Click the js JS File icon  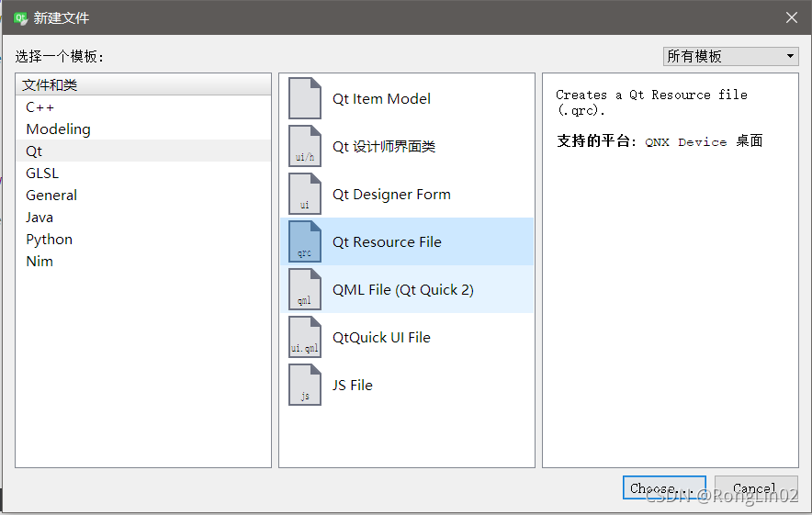tap(305, 385)
